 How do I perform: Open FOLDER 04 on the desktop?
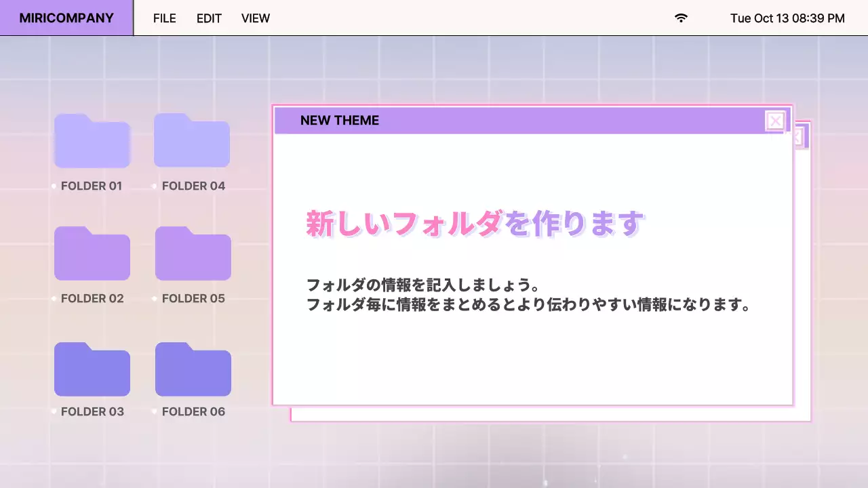pyautogui.click(x=192, y=141)
